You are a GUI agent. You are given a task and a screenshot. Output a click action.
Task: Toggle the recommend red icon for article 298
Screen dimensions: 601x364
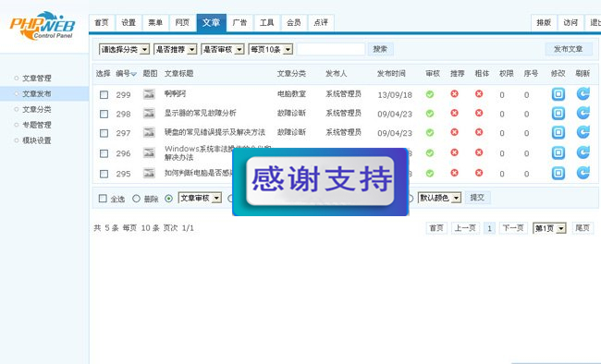455,113
